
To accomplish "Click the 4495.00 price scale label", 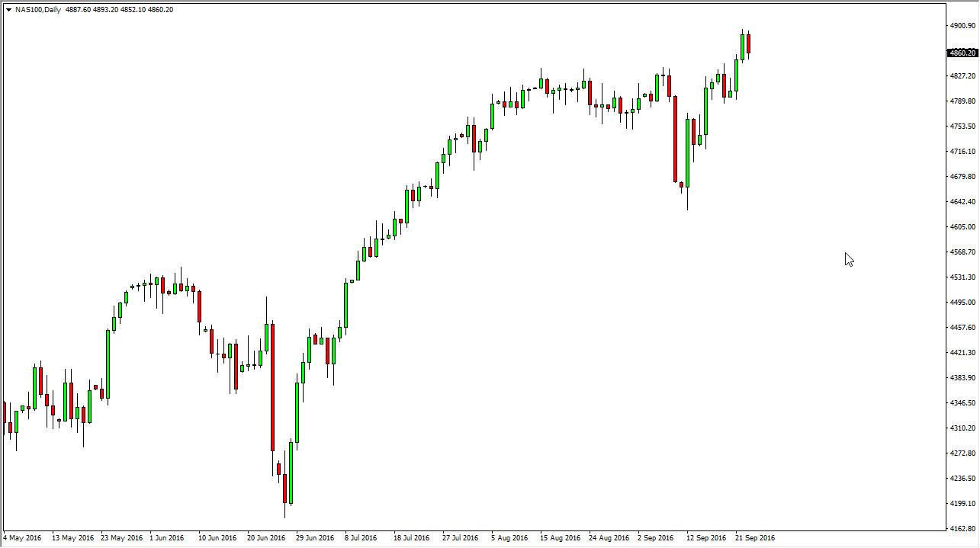I will point(962,303).
